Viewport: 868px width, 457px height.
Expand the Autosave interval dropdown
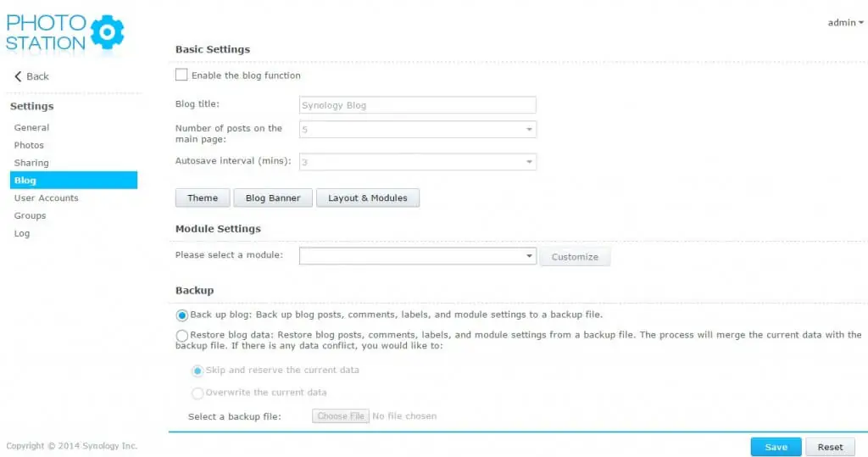pos(529,162)
